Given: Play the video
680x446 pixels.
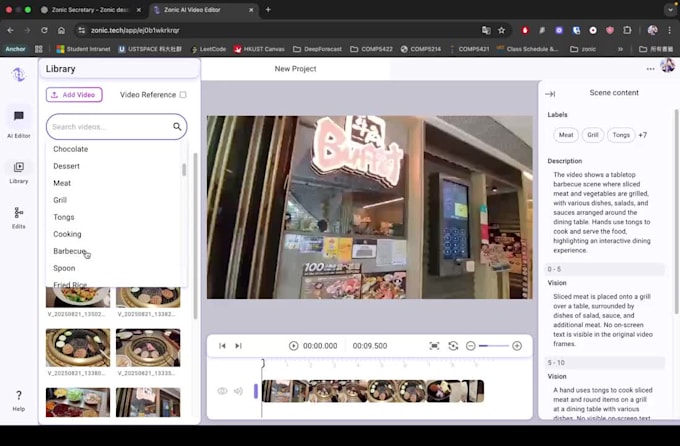Looking at the screenshot, I should tap(294, 346).
